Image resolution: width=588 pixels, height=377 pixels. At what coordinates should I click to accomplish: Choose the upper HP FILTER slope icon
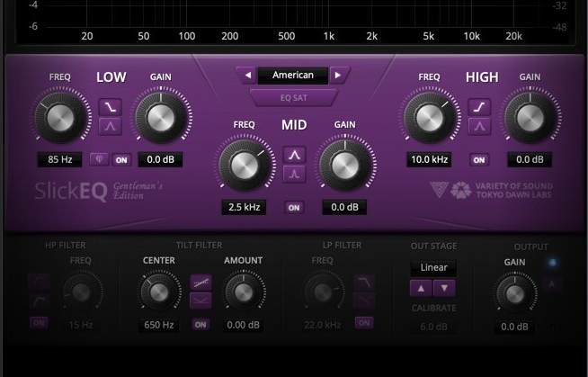click(39, 283)
